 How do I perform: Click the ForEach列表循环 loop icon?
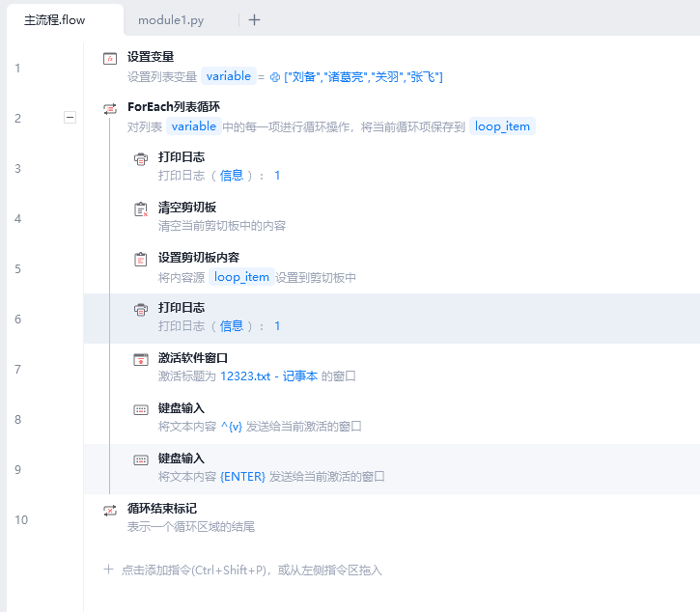click(x=110, y=108)
